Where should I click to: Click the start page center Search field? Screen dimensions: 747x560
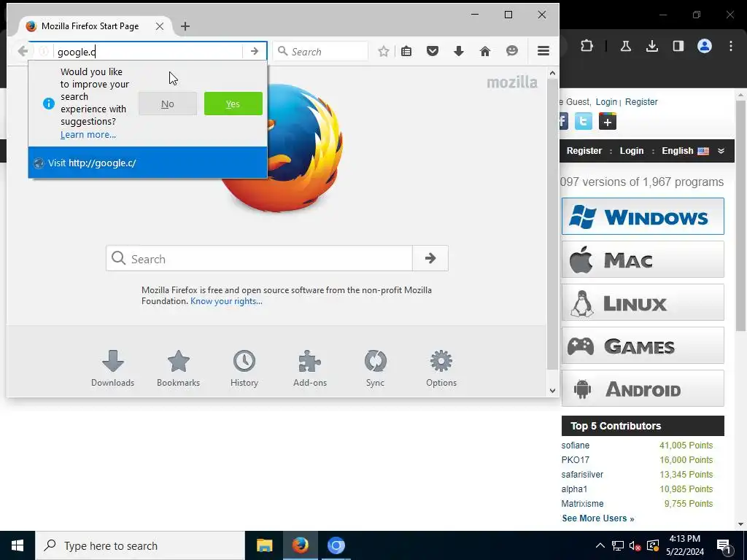pos(259,259)
